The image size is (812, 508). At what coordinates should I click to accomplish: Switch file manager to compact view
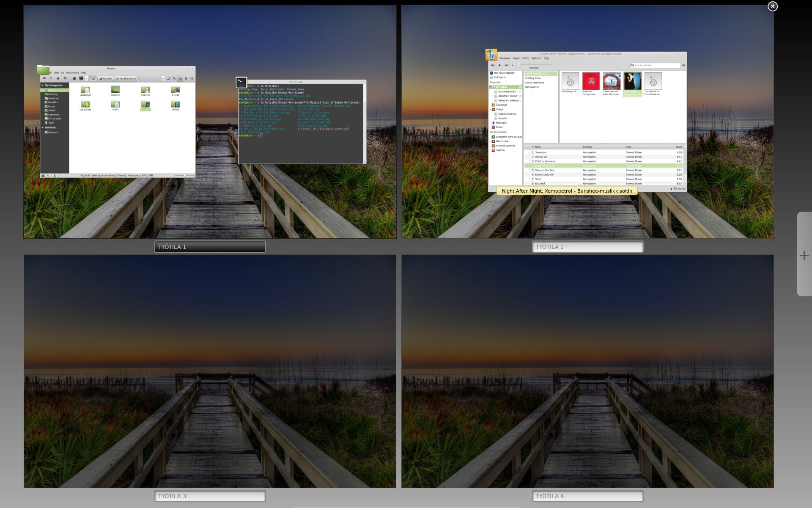(x=192, y=78)
